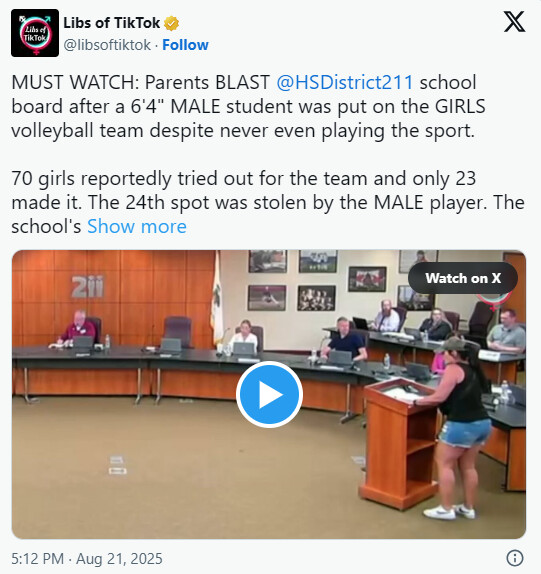Follow the @libsoftiktok account
This screenshot has height=574, width=541.
(x=185, y=45)
